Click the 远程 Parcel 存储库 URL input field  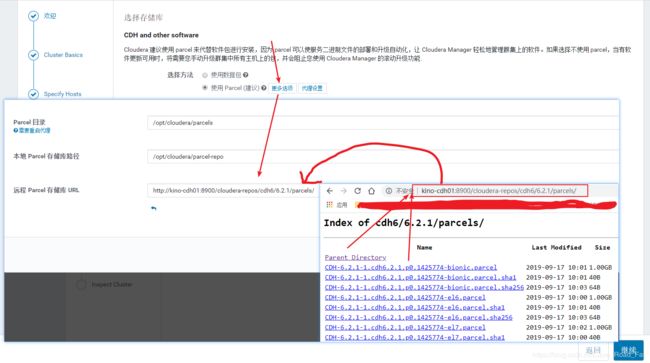coord(233,191)
